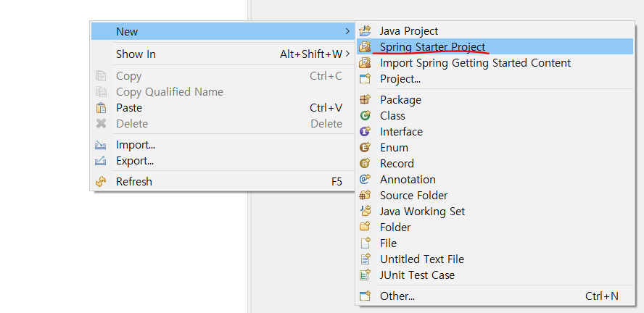Click the Enum icon

(x=365, y=147)
